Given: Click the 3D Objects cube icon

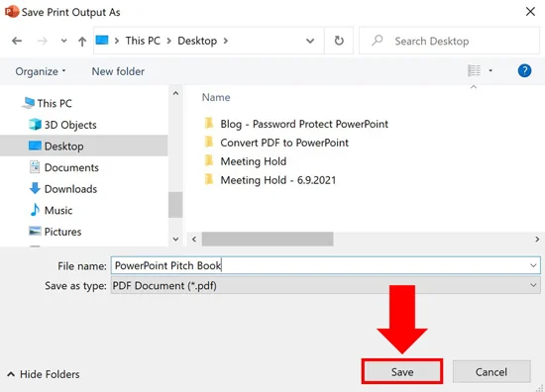Looking at the screenshot, I should coord(35,124).
